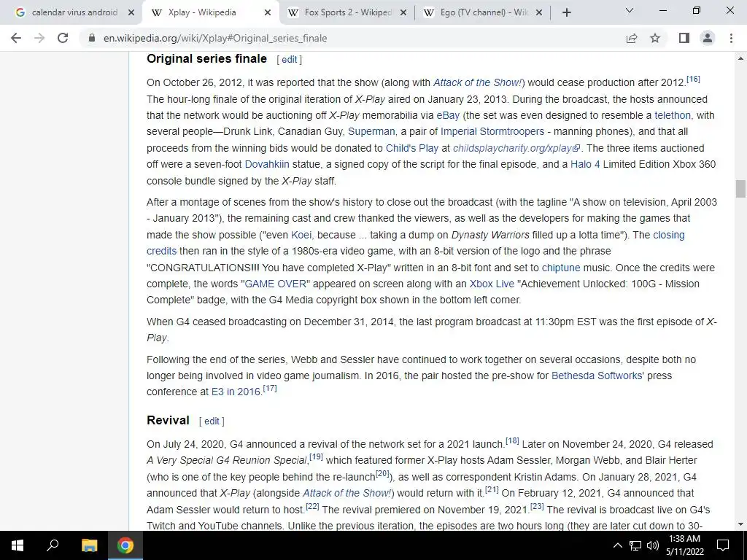
Task: Open the Chrome three-dot menu
Action: point(731,38)
